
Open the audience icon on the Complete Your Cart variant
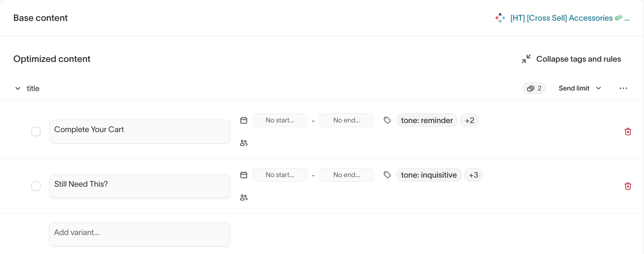pyautogui.click(x=243, y=143)
